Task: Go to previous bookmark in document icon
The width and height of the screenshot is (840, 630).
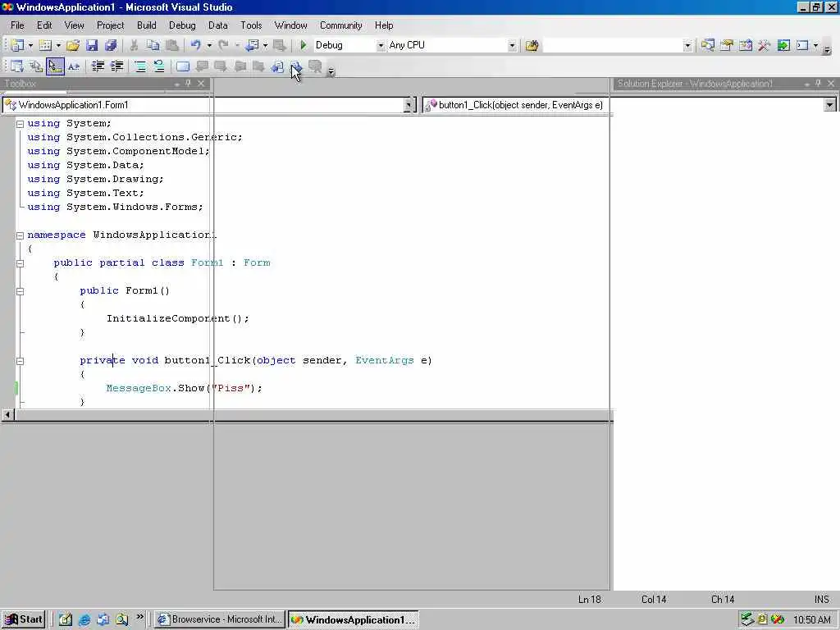Action: pos(277,66)
